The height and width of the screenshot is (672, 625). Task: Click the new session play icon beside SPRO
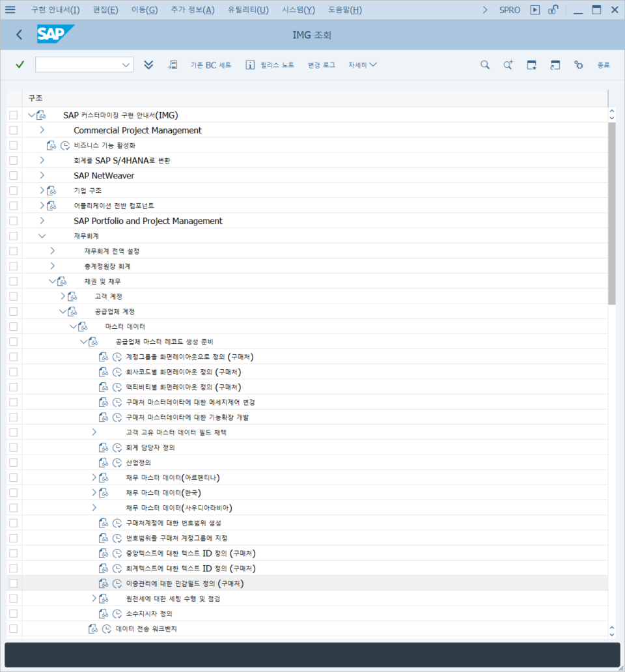click(535, 9)
